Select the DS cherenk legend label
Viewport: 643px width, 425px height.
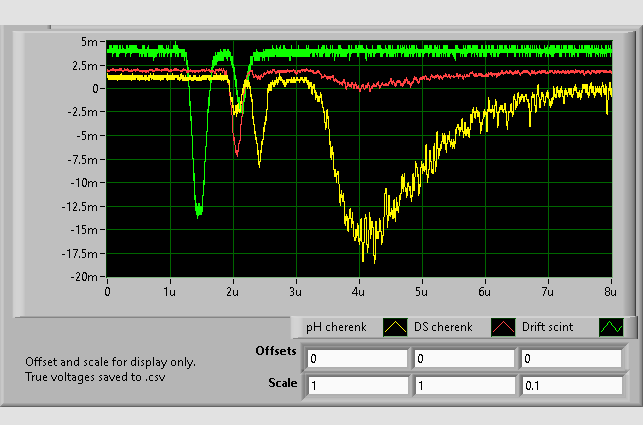pos(445,327)
